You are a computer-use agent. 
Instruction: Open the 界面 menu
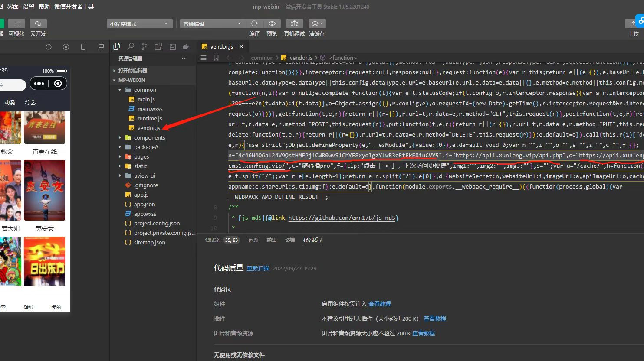tap(13, 7)
